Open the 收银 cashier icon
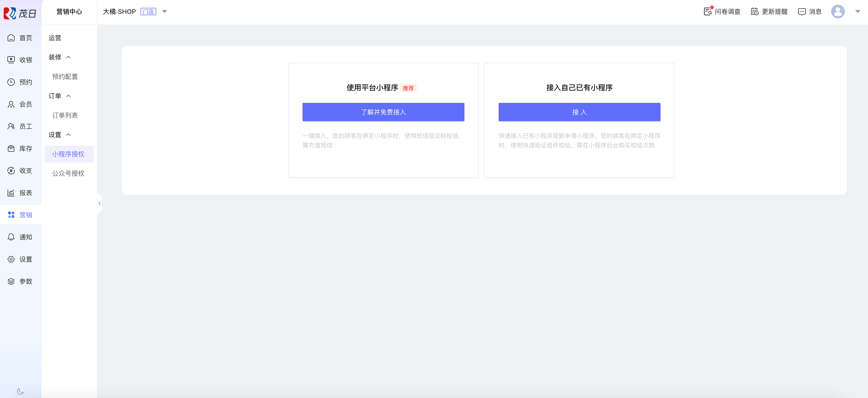This screenshot has height=398, width=868. pos(11,60)
